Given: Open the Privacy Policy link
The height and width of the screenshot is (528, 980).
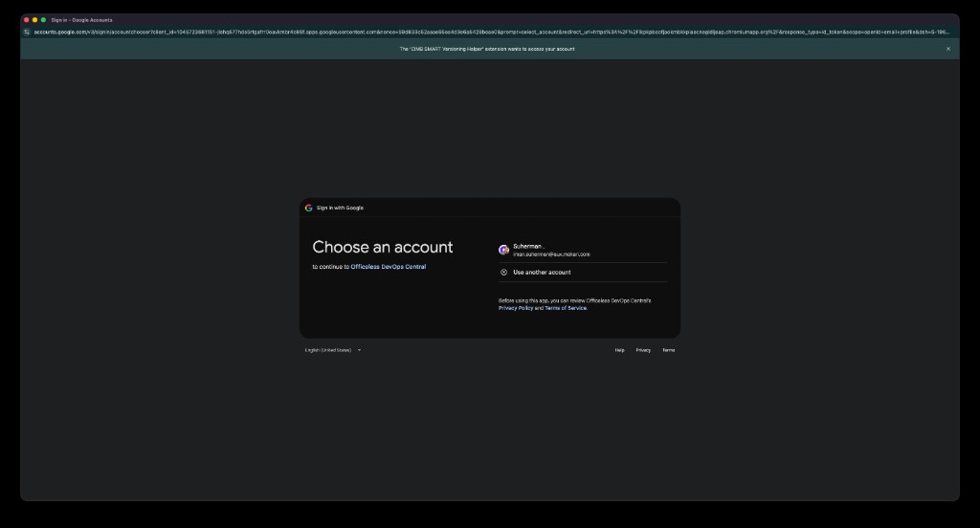Looking at the screenshot, I should tap(516, 308).
